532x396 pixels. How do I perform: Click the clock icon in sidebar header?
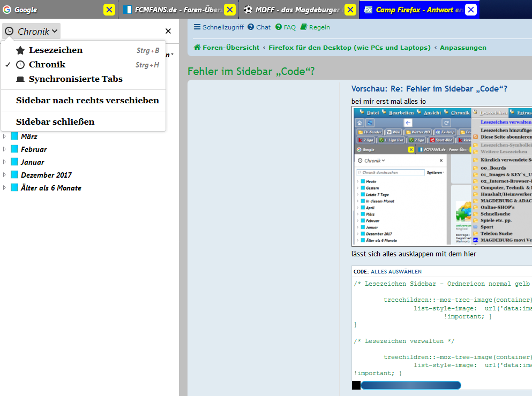[x=9, y=31]
